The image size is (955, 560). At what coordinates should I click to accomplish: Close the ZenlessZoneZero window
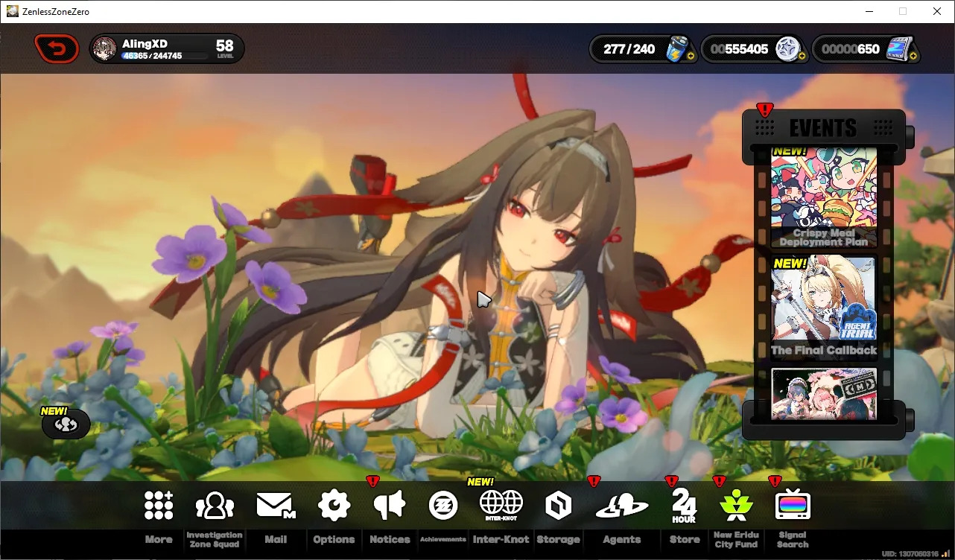[x=937, y=11]
